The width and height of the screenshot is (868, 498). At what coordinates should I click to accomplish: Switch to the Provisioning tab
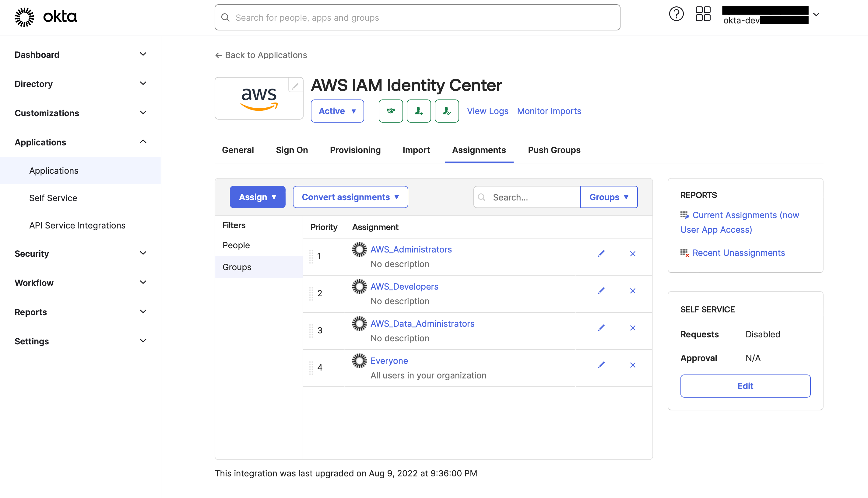355,150
